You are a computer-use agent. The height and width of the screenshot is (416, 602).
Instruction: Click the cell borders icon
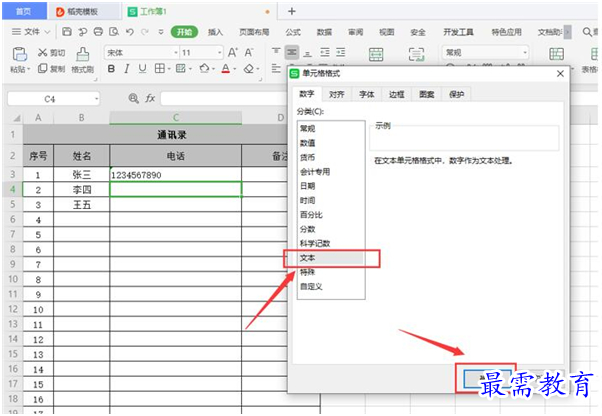tap(159, 69)
